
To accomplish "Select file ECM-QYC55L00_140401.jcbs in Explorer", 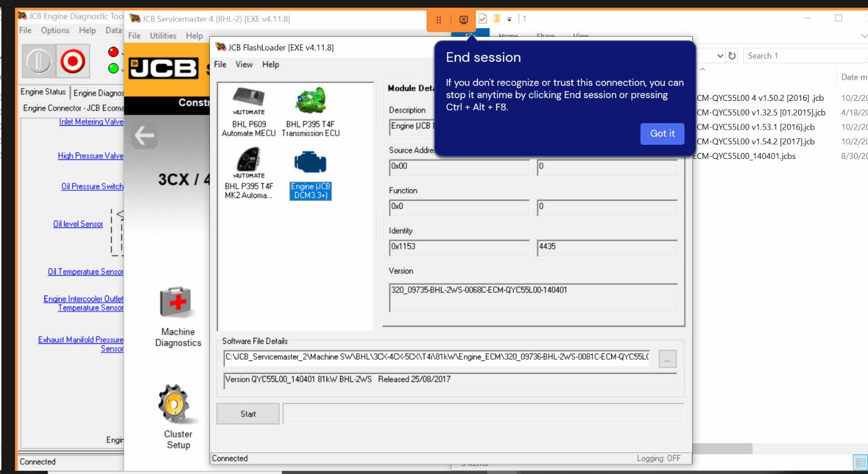I will pos(745,156).
